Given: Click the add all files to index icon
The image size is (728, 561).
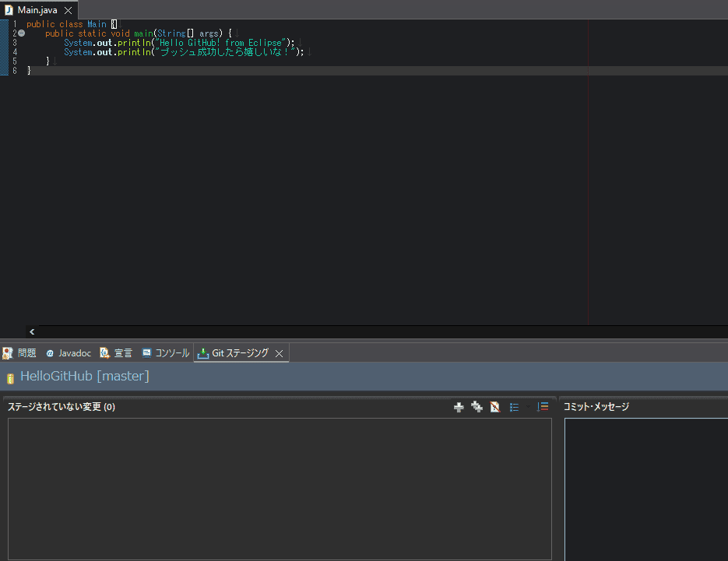Looking at the screenshot, I should (477, 407).
